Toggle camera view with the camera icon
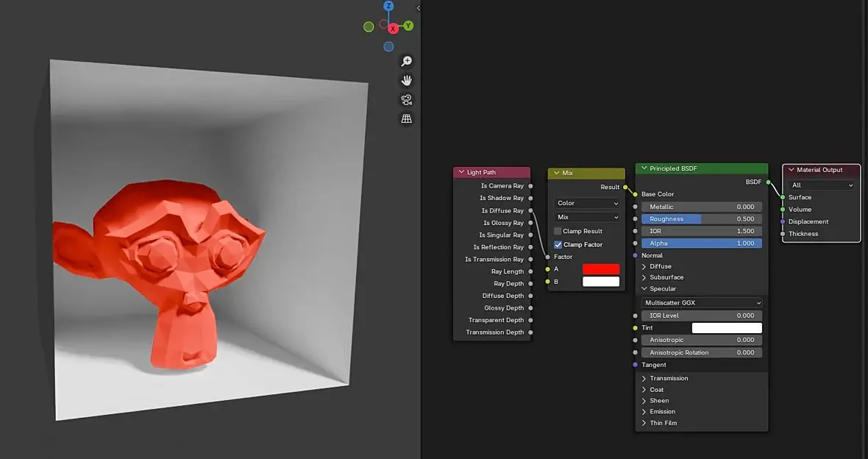The height and width of the screenshot is (459, 868). pos(406,99)
